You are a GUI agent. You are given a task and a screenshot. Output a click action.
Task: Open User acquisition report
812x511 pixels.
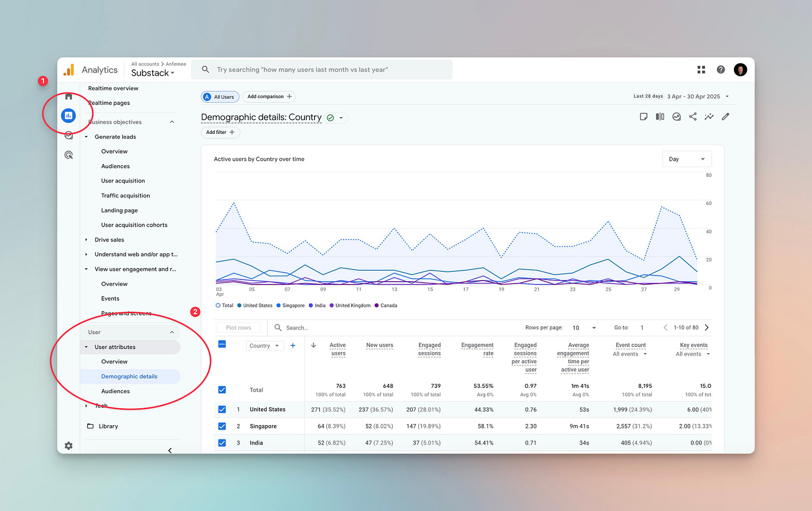click(123, 181)
